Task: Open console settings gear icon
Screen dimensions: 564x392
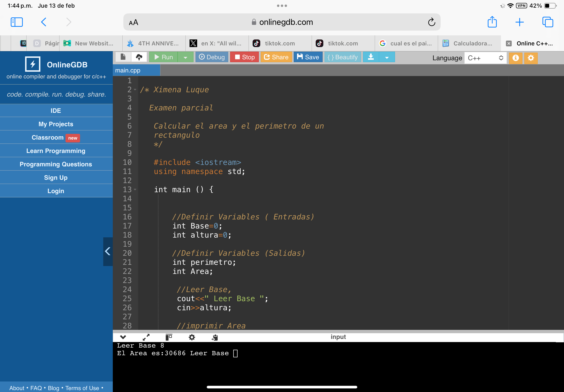Action: click(x=192, y=337)
